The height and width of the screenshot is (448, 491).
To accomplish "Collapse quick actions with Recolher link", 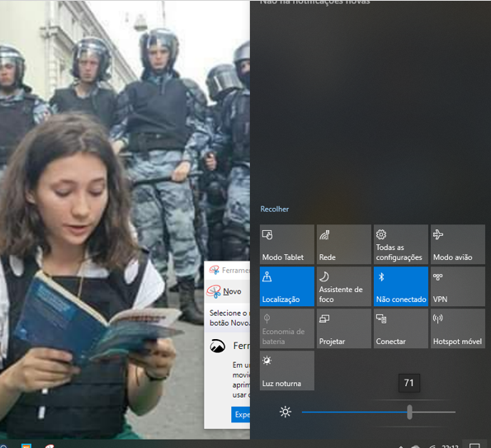I will pos(274,209).
